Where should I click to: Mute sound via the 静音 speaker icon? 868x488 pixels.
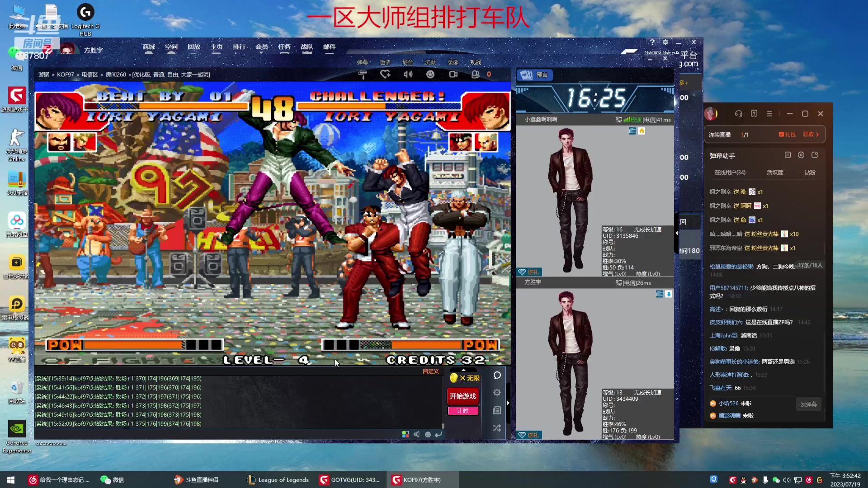tap(408, 75)
